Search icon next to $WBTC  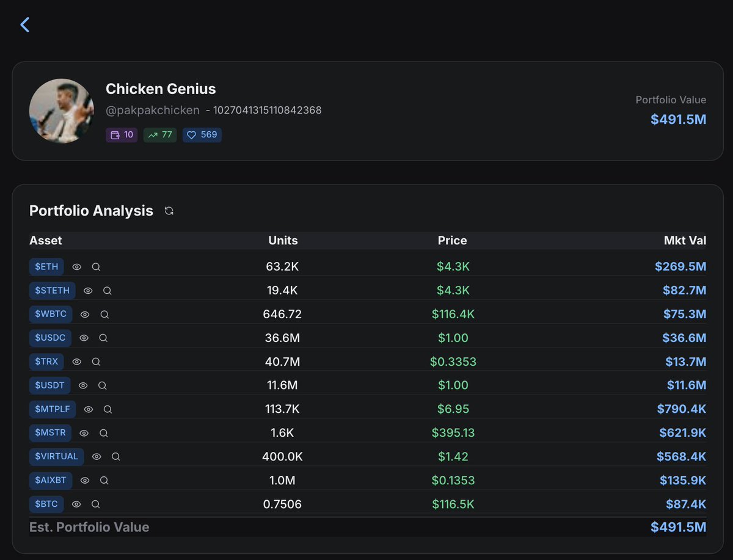tap(104, 315)
